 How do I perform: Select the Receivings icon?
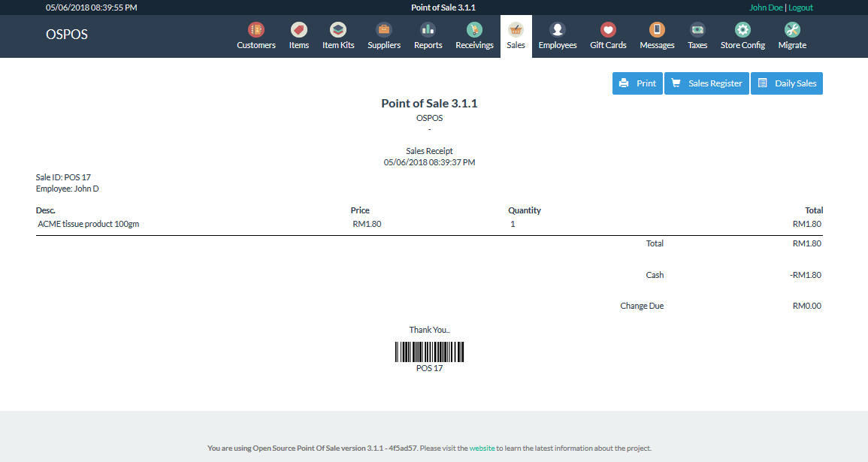pyautogui.click(x=474, y=35)
